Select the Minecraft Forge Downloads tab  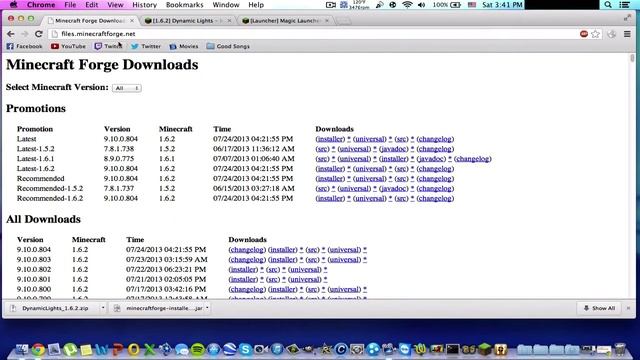91,20
